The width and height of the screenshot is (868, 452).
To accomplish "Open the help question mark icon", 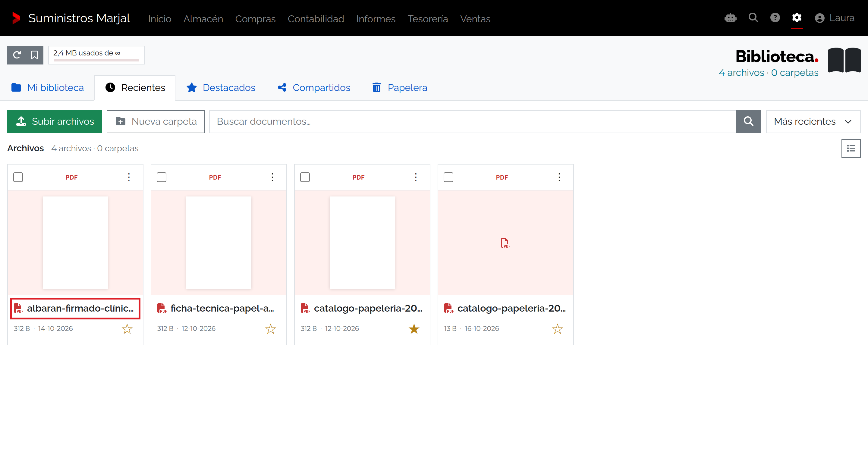I will point(775,18).
